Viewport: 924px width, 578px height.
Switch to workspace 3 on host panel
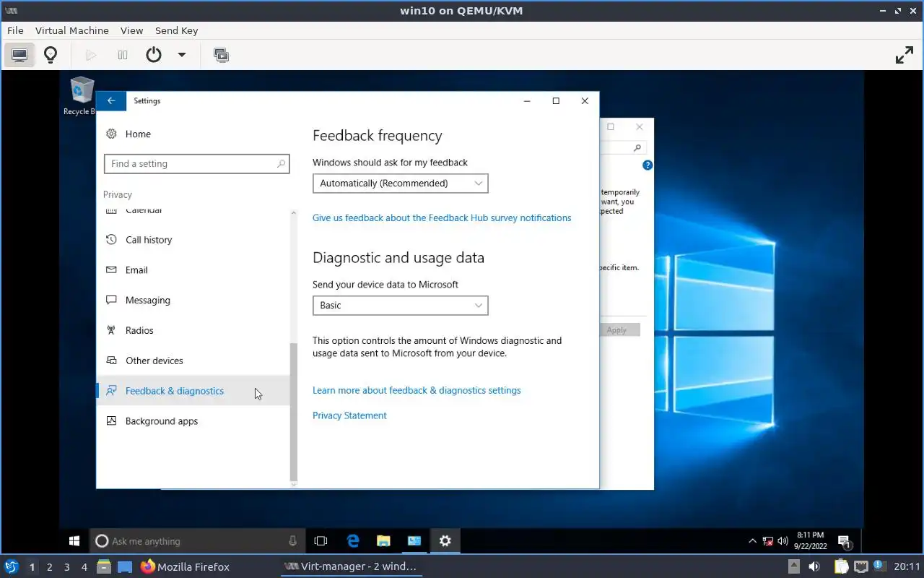pyautogui.click(x=66, y=567)
